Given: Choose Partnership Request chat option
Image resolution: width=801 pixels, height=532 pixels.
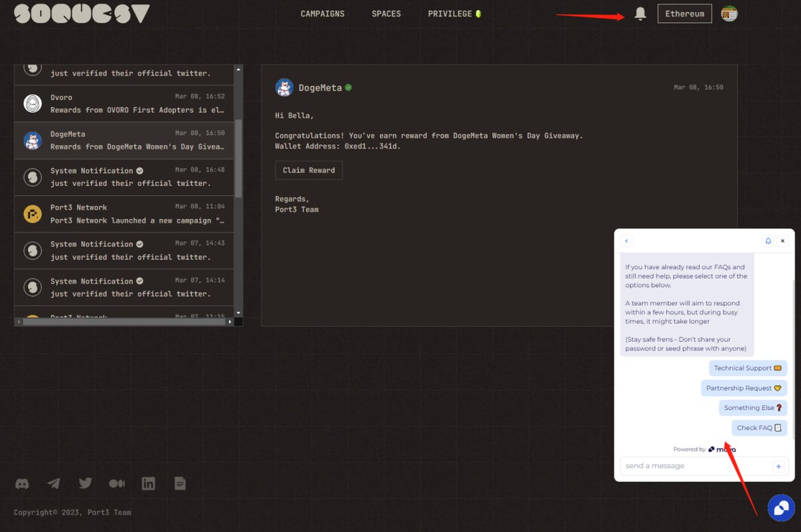Looking at the screenshot, I should coord(744,388).
